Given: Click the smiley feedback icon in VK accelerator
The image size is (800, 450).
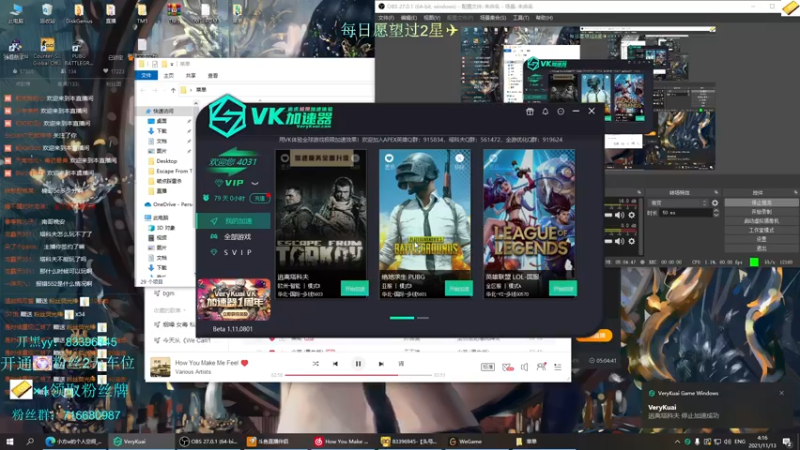Looking at the screenshot, I should tap(561, 111).
